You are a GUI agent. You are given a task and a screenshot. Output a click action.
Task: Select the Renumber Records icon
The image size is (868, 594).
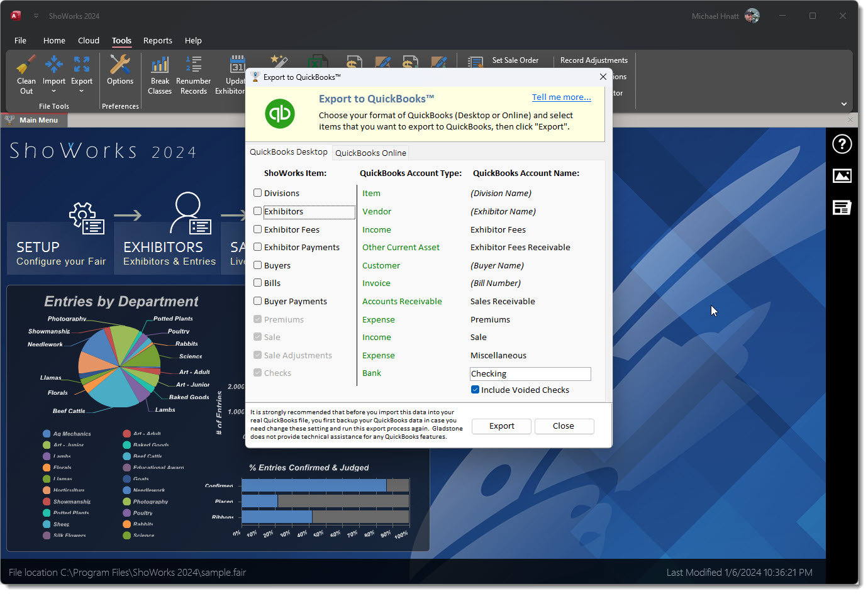click(x=193, y=65)
